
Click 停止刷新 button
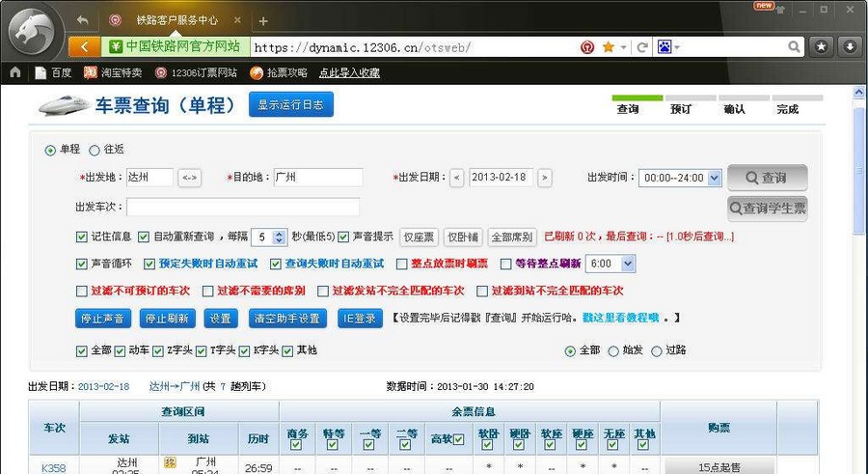[167, 319]
